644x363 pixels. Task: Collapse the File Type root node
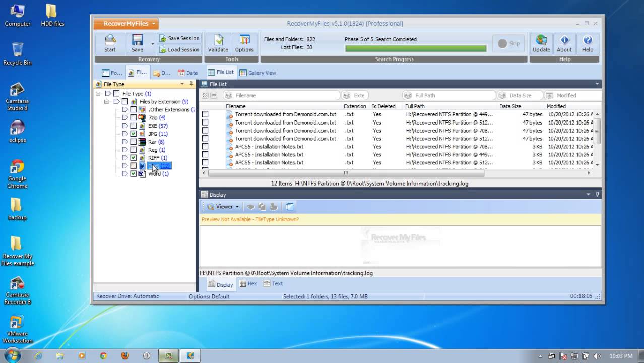98,93
